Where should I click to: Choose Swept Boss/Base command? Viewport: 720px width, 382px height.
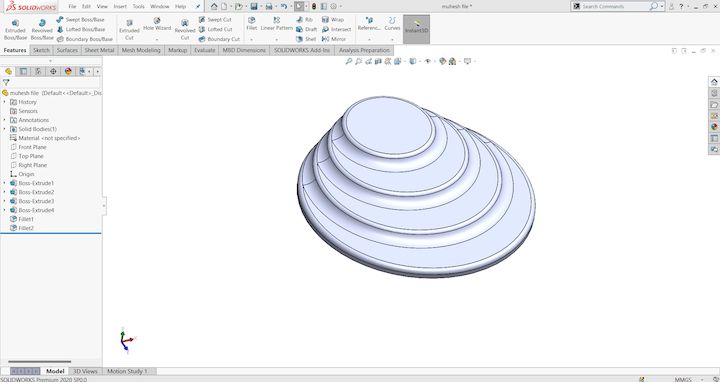point(80,20)
